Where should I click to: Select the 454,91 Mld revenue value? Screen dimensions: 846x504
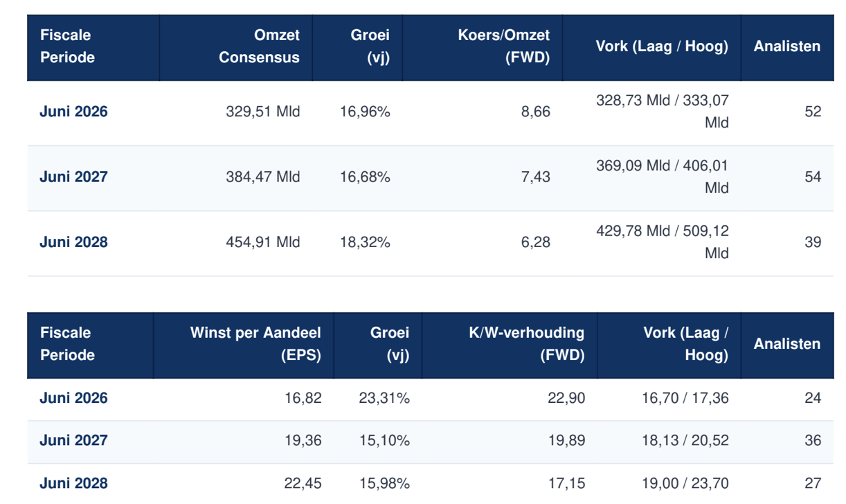tap(263, 242)
